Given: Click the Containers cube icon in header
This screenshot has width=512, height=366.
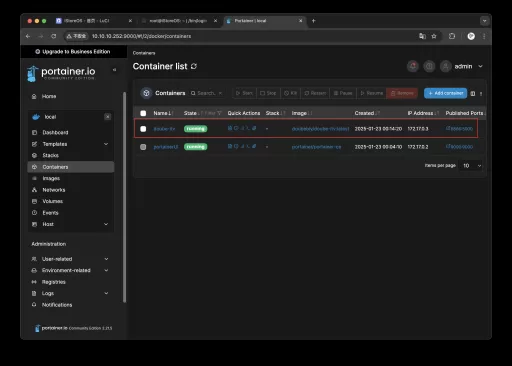Looking at the screenshot, I should tap(146, 93).
